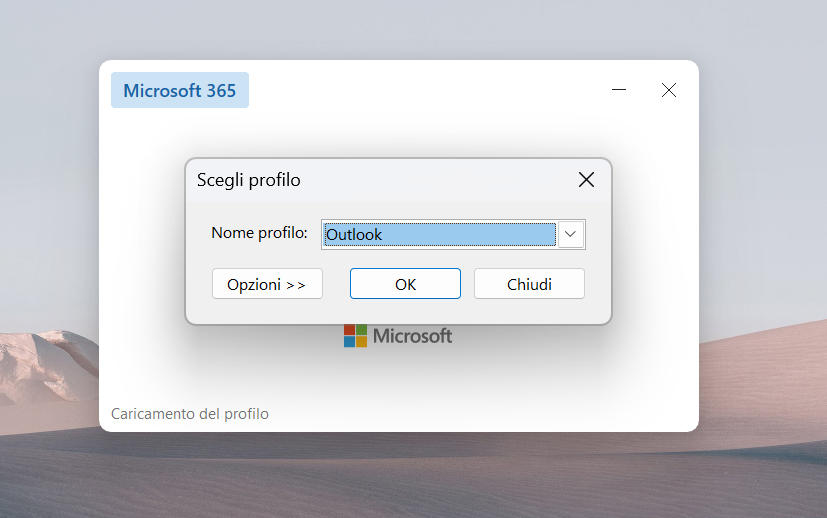Click the empty Scegli profilo title bar area

[440, 180]
